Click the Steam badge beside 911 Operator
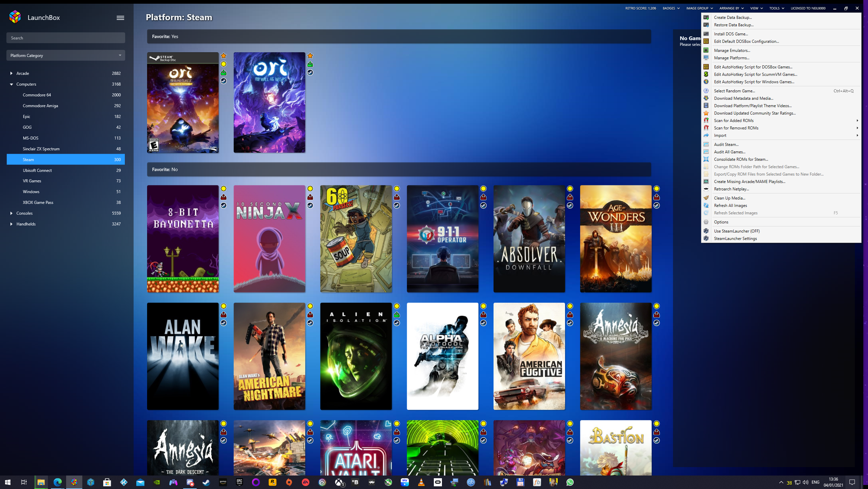This screenshot has height=489, width=868. 483,205
